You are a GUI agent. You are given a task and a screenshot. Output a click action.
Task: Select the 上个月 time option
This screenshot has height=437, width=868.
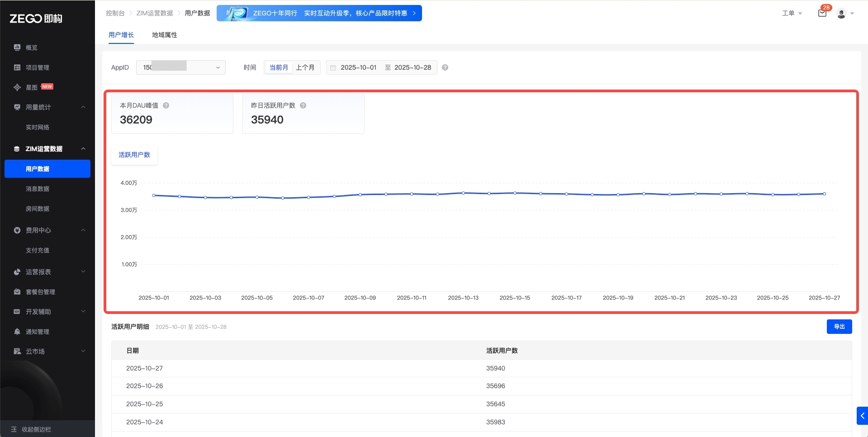[x=305, y=67]
